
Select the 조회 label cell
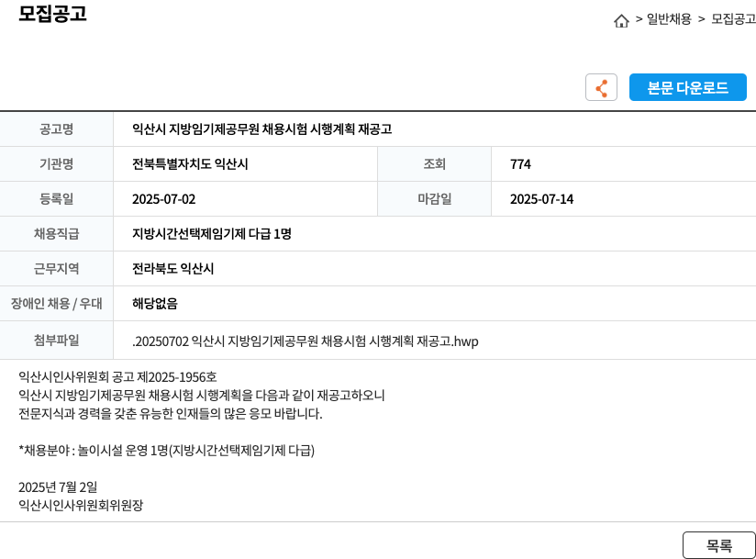coord(434,164)
